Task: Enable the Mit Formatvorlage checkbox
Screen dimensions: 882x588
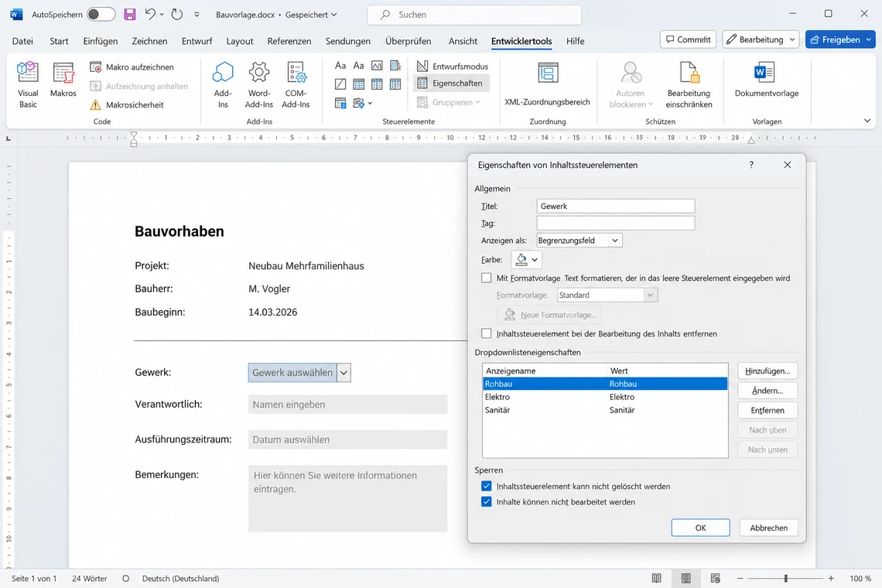Action: pyautogui.click(x=487, y=278)
